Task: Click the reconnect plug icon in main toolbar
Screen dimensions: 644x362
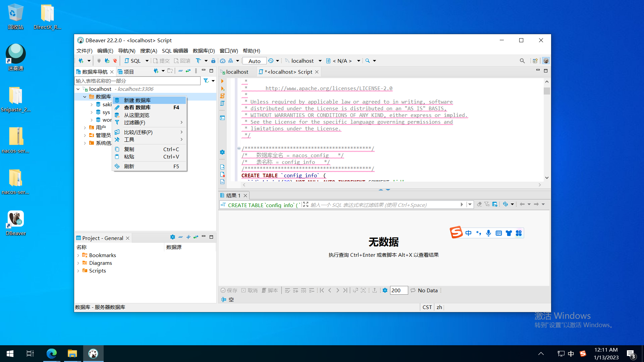Action: (x=107, y=61)
